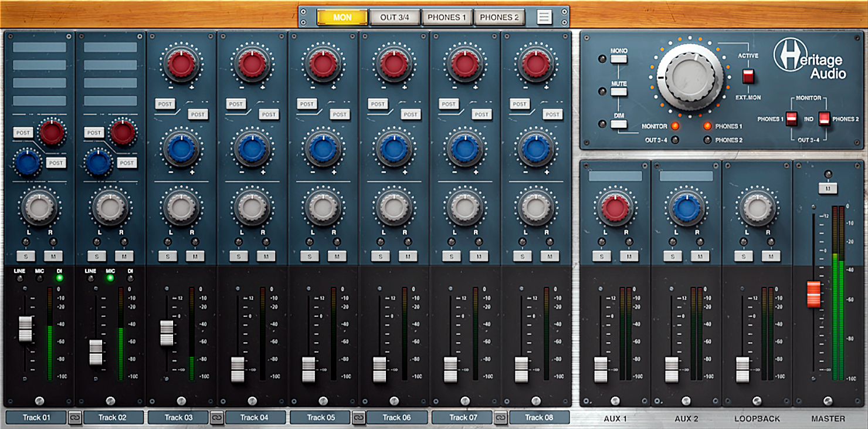
Task: Click the large monitor volume knob
Action: (690, 77)
